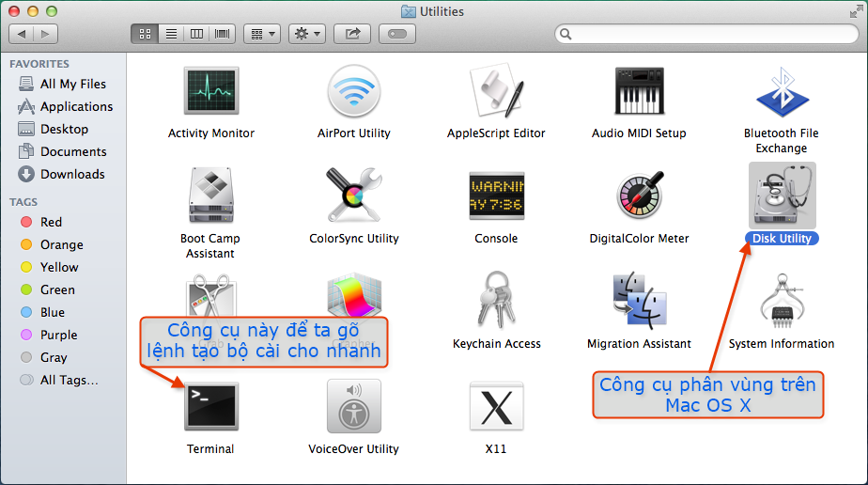The height and width of the screenshot is (485, 868).
Task: Go forward in Finder history
Action: point(45,34)
